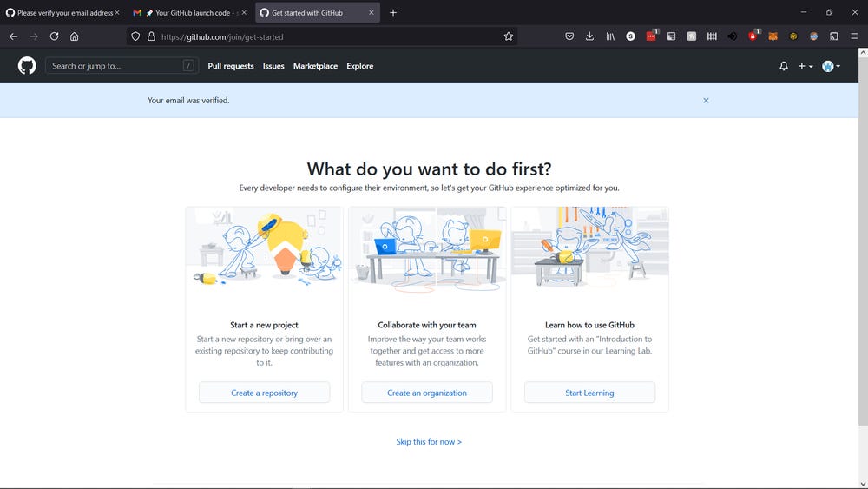
Task: Click the circular S extension icon
Action: pyautogui.click(x=630, y=36)
